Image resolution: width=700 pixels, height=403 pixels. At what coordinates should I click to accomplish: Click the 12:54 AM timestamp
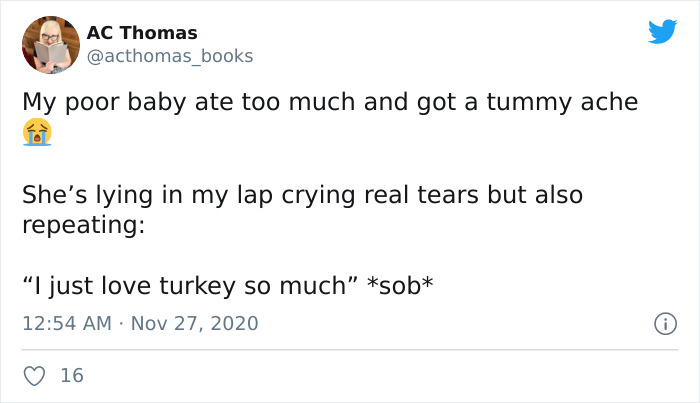point(67,323)
